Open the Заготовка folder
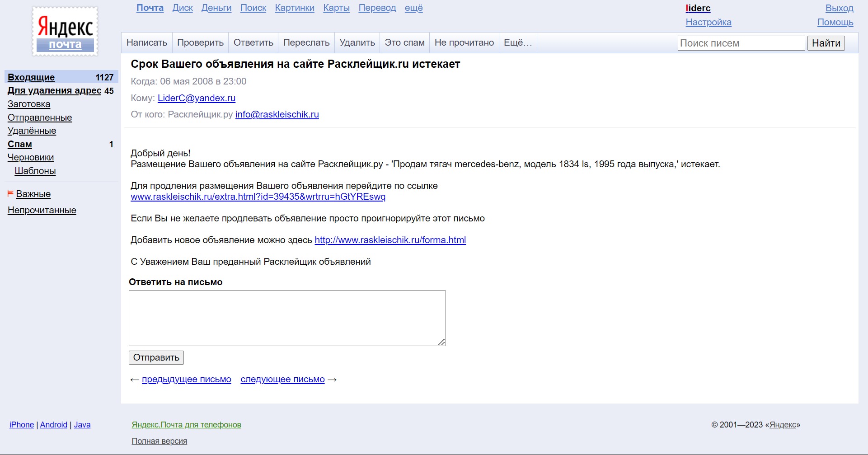This screenshot has width=868, height=455. pos(29,104)
